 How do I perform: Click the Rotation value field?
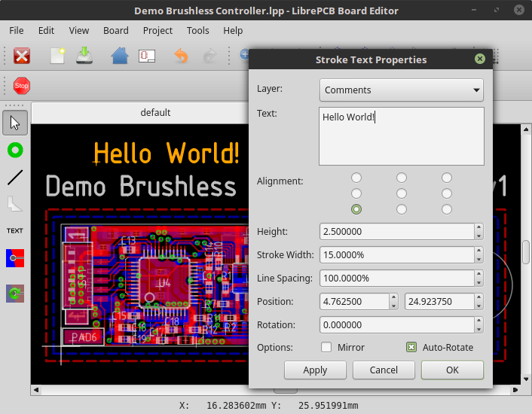(397, 325)
